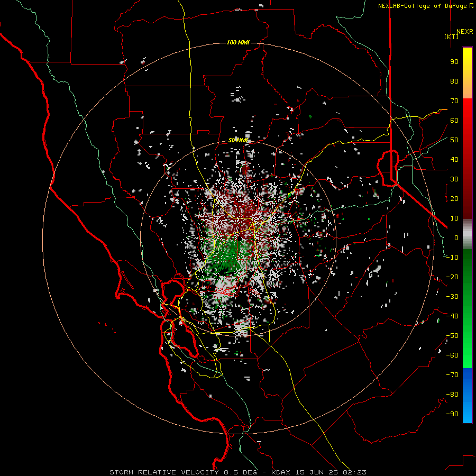The width and height of the screenshot is (476, 476).
Task: Click the 70 value on the velocity scale
Action: click(454, 101)
